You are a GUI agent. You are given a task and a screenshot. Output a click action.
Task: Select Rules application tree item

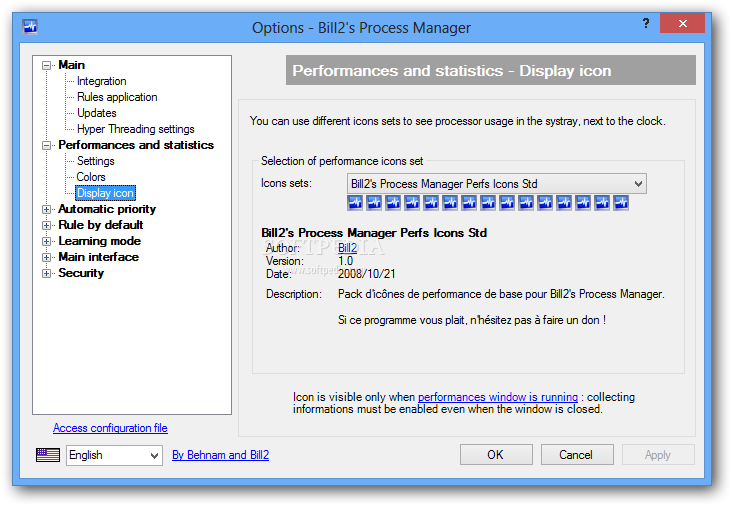click(117, 97)
